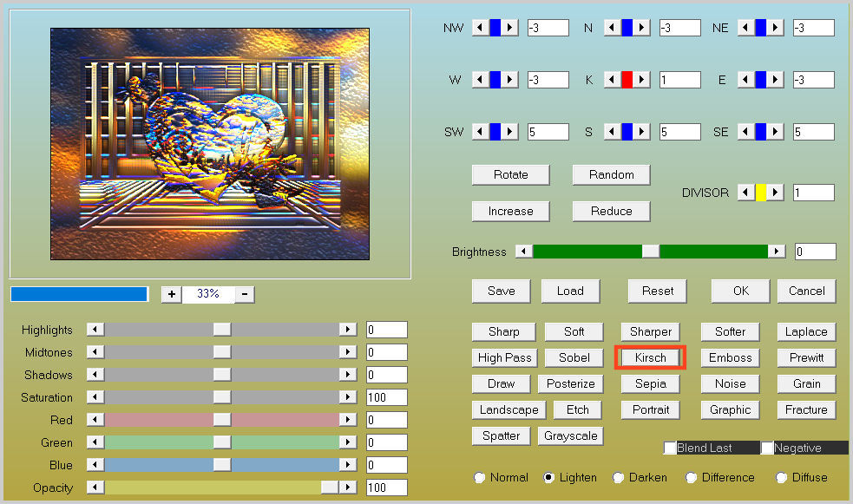Cancel the filter dialog
The image size is (853, 504).
807,291
